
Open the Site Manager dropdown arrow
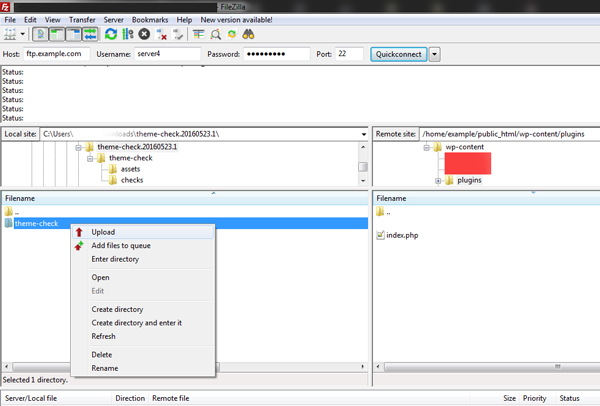(x=23, y=34)
